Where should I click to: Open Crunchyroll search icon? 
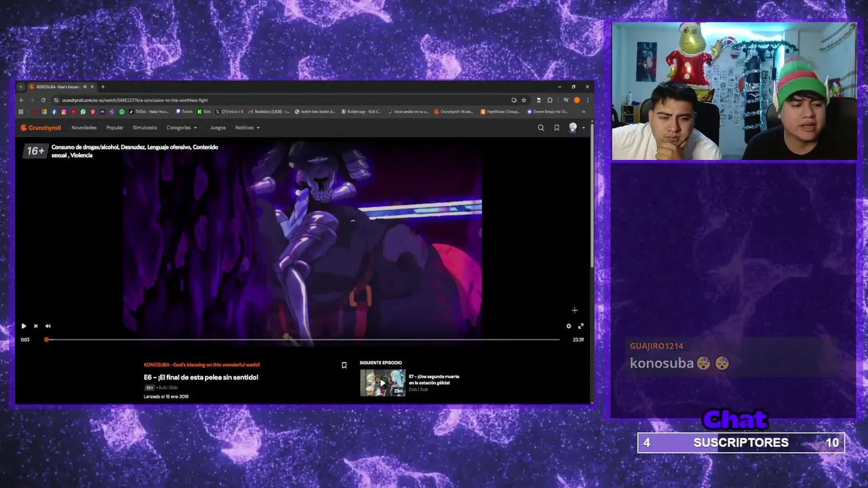[540, 127]
